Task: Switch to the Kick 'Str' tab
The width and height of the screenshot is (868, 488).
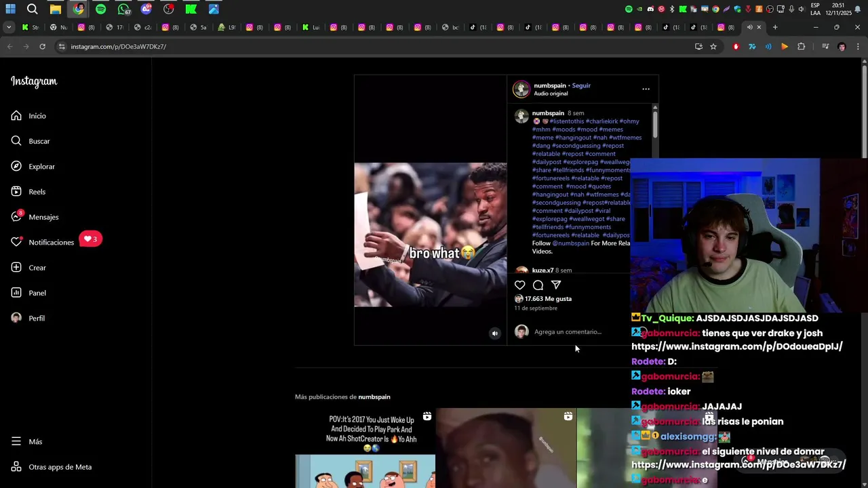Action: 31,27
